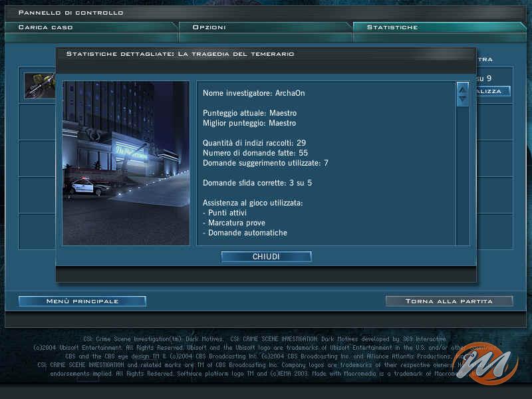Click the M watermark logo at bottom right
The height and width of the screenshot is (399, 532).
coord(491,364)
